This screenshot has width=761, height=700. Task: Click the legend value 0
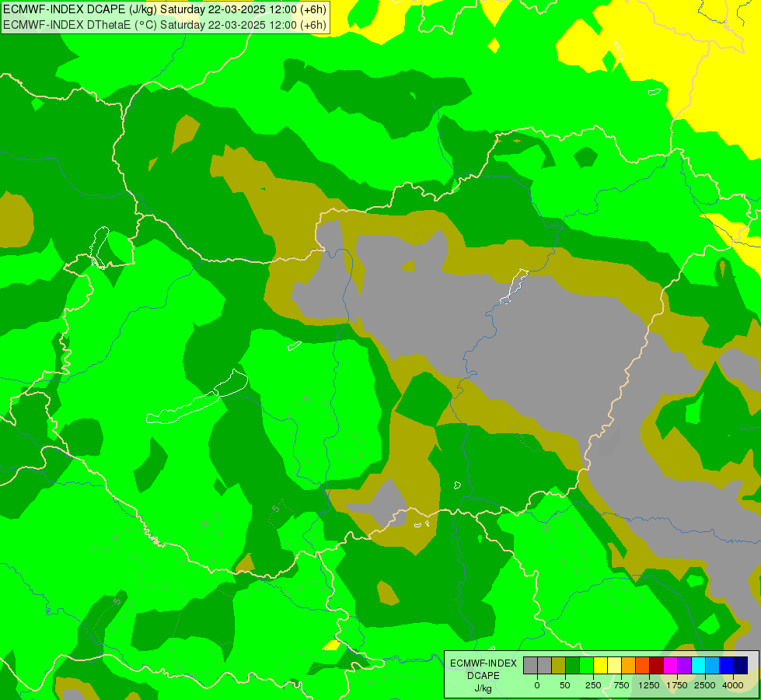(x=537, y=685)
